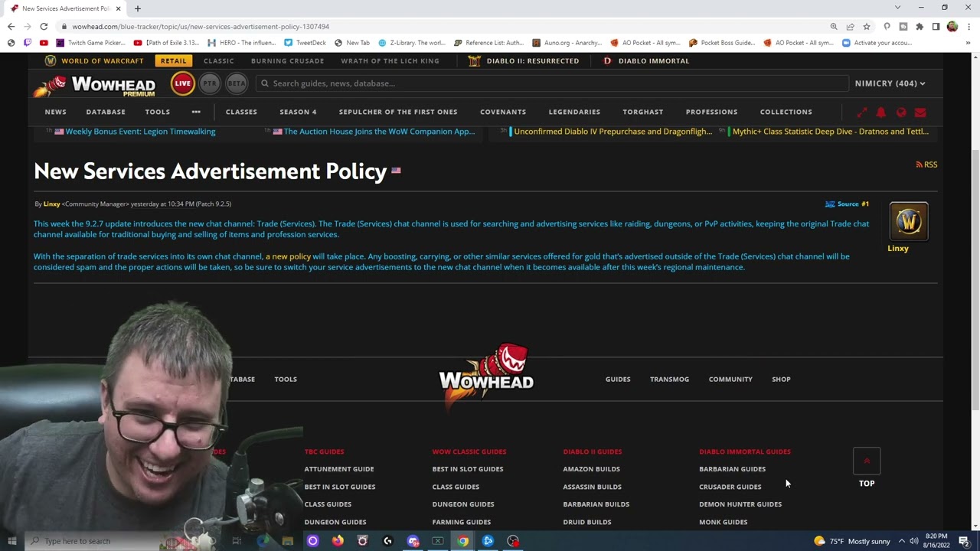Open Auction House Joins WoW Companion App news
Viewport: 980px width, 551px height.
click(x=379, y=132)
